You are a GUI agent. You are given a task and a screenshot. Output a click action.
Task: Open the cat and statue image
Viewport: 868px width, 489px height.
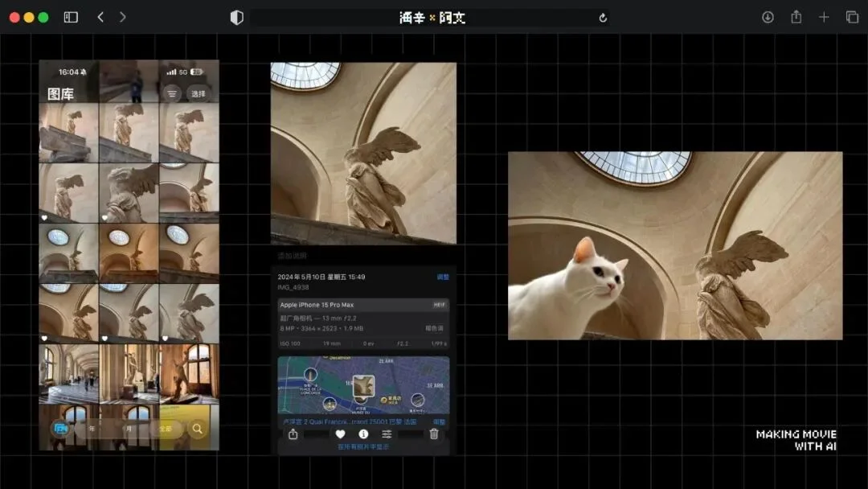point(675,245)
